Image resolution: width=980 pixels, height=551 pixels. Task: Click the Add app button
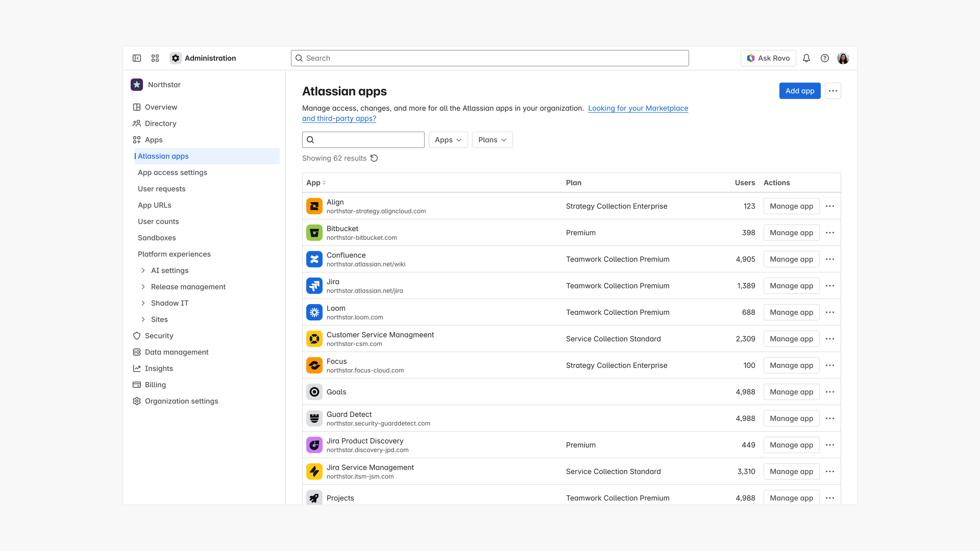[800, 91]
